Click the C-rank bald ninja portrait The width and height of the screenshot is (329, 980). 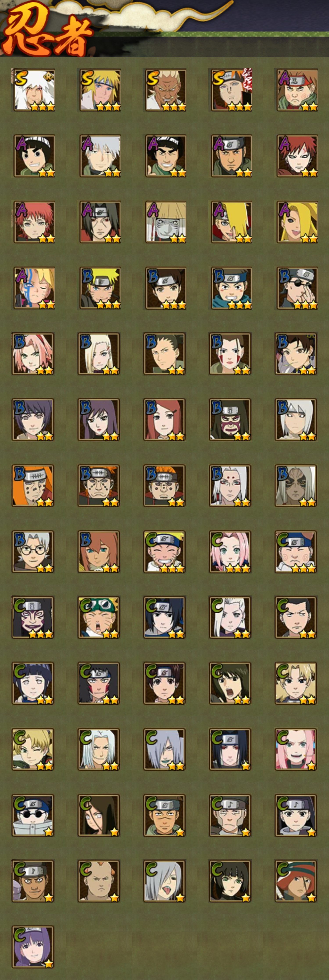coord(99,881)
